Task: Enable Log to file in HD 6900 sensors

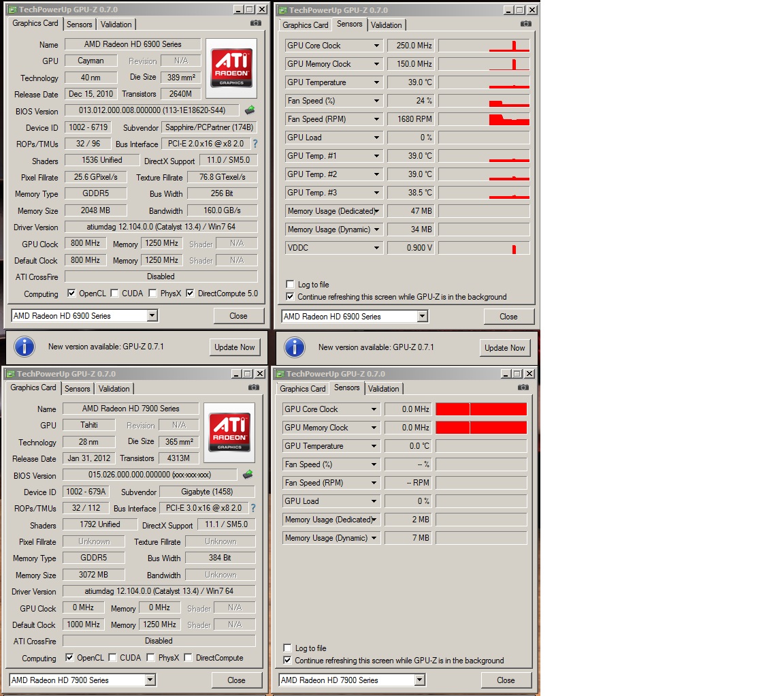Action: [x=290, y=284]
